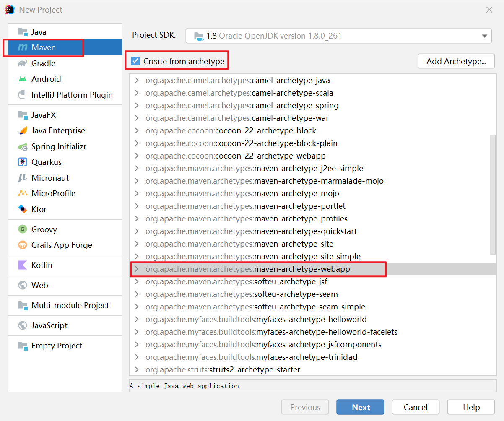Click the JavaScript globe icon

[23, 325]
